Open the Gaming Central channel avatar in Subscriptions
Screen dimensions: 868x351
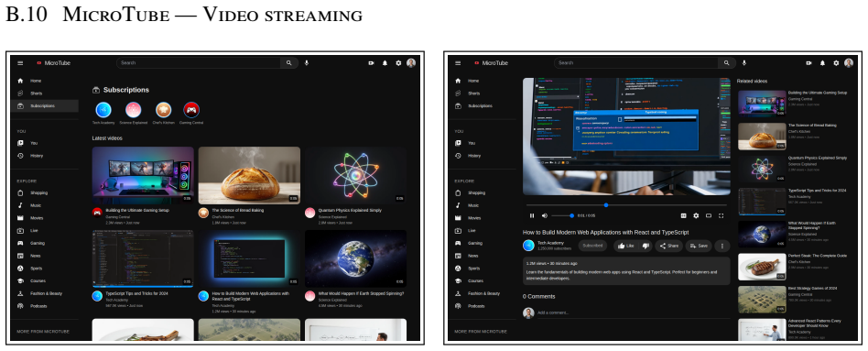point(191,110)
